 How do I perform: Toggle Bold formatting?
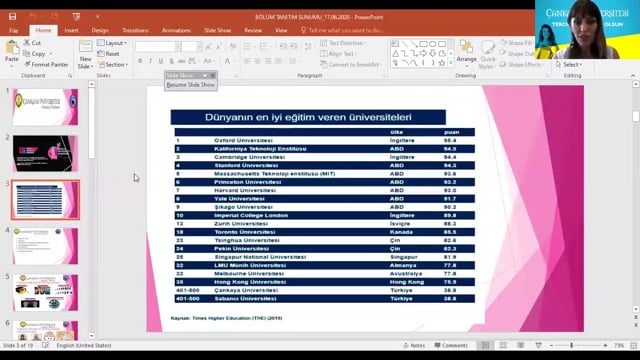[140, 61]
